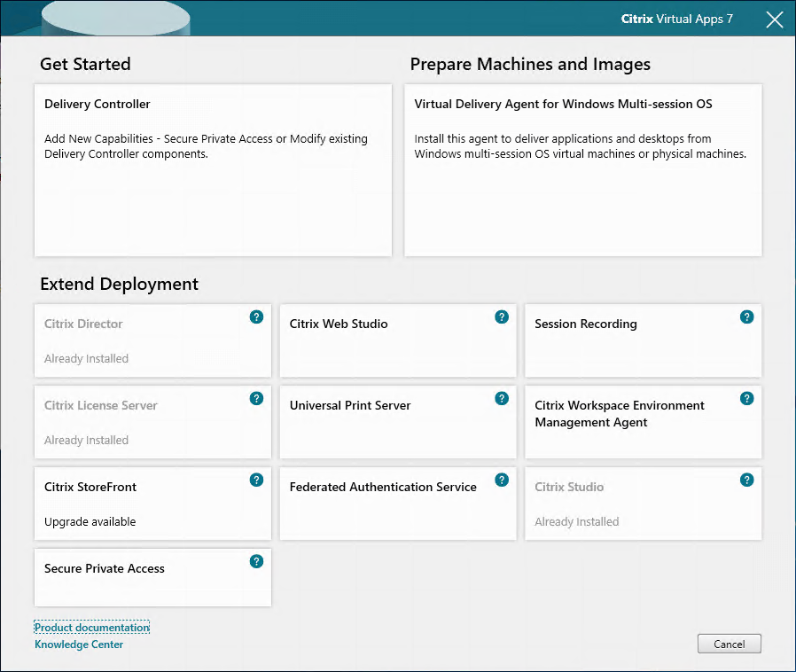
Task: Close the Citrix Virtual Apps 7 window
Action: pos(775,20)
